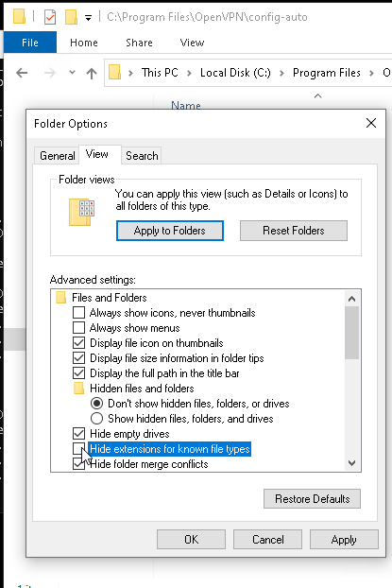Enable Always show icons, never thumbnails
The image size is (392, 588).
[x=78, y=313]
